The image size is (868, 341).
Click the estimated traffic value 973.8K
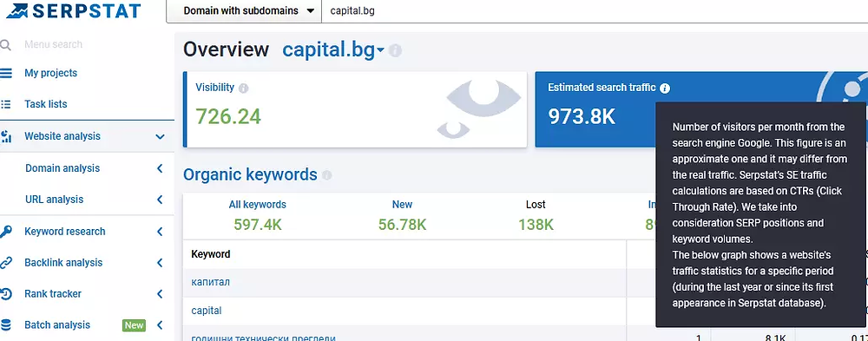pos(582,116)
